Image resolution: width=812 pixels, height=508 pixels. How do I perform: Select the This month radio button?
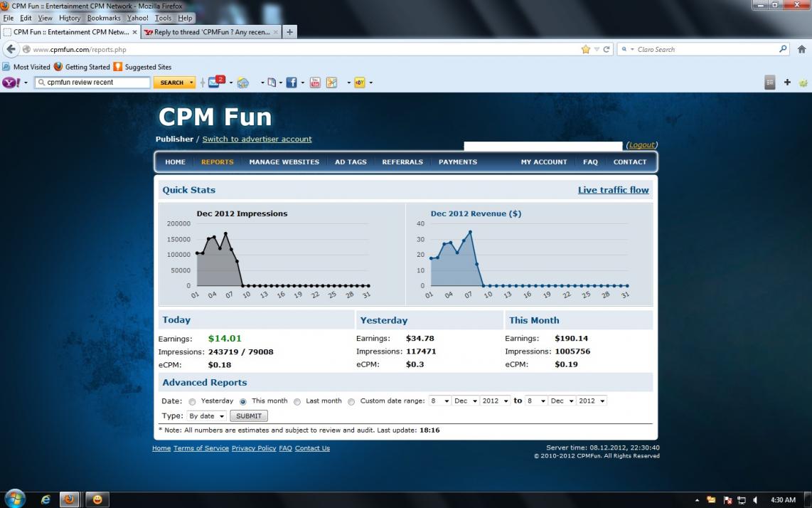click(x=243, y=402)
